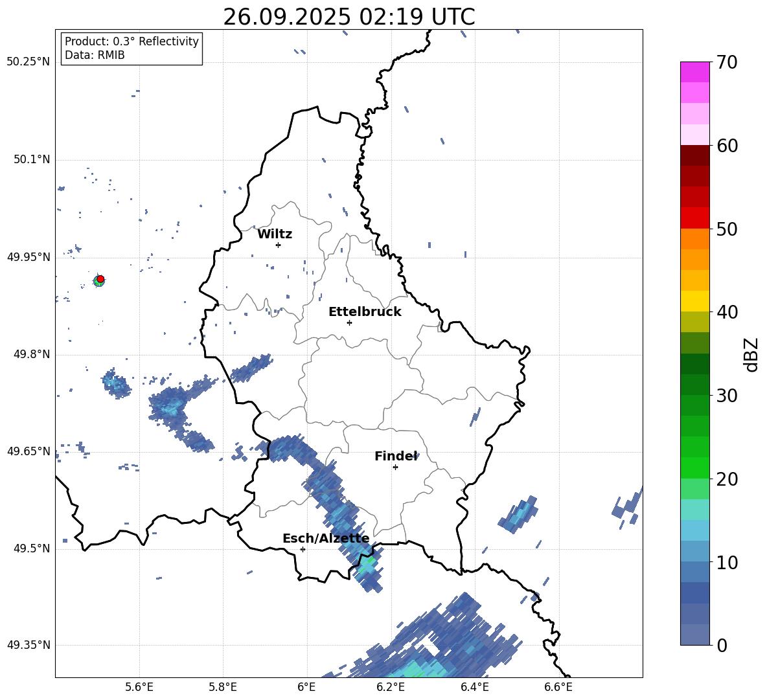The height and width of the screenshot is (700, 767).
Task: Click the 49.35°N latitude label
Action: pyautogui.click(x=28, y=645)
